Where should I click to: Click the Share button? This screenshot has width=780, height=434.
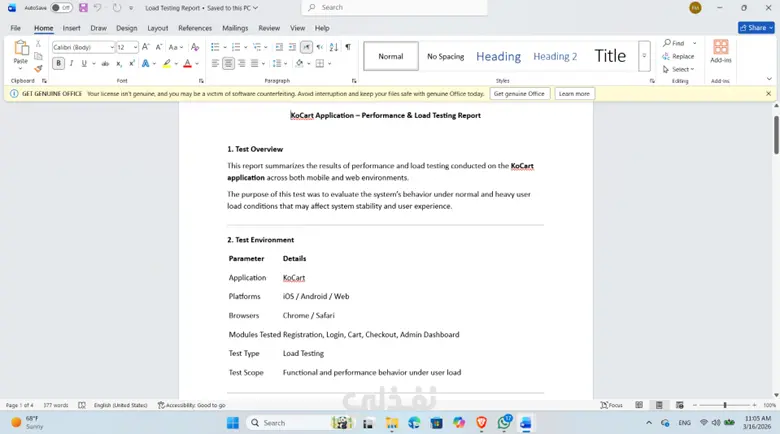coord(756,28)
